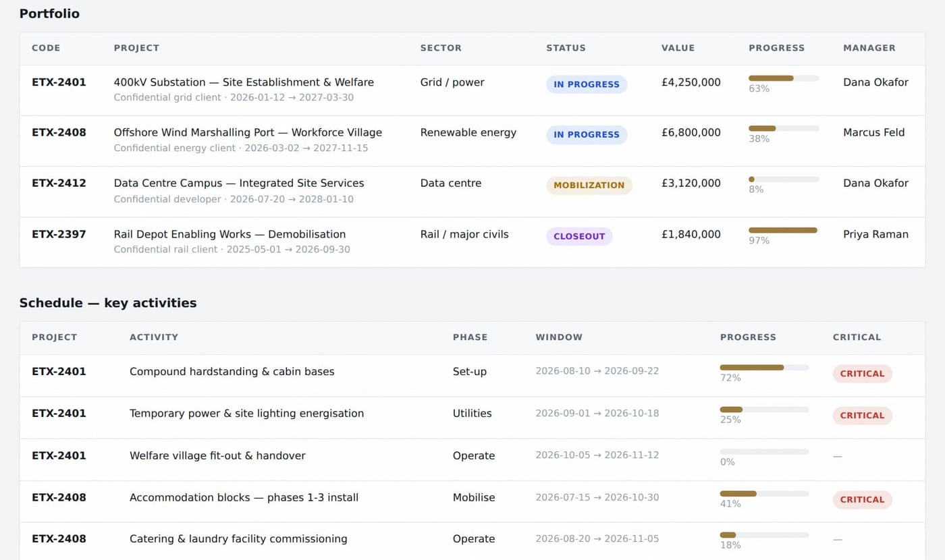Select Compound hardstanding & cabin bases activity
The image size is (945, 560).
232,371
